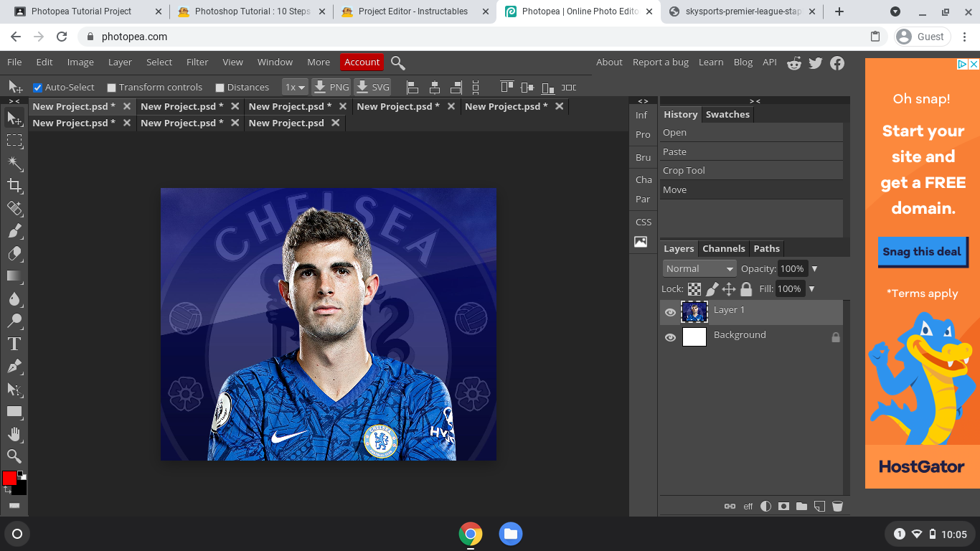
Task: Open the Reddit page icon
Action: [794, 63]
